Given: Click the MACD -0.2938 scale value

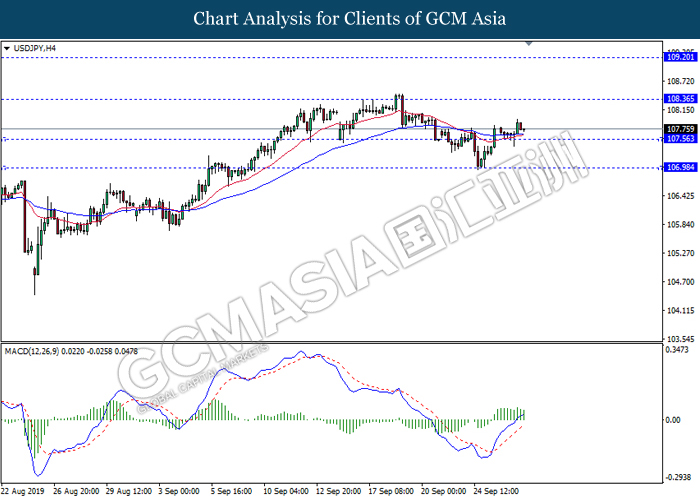Looking at the screenshot, I should point(678,477).
